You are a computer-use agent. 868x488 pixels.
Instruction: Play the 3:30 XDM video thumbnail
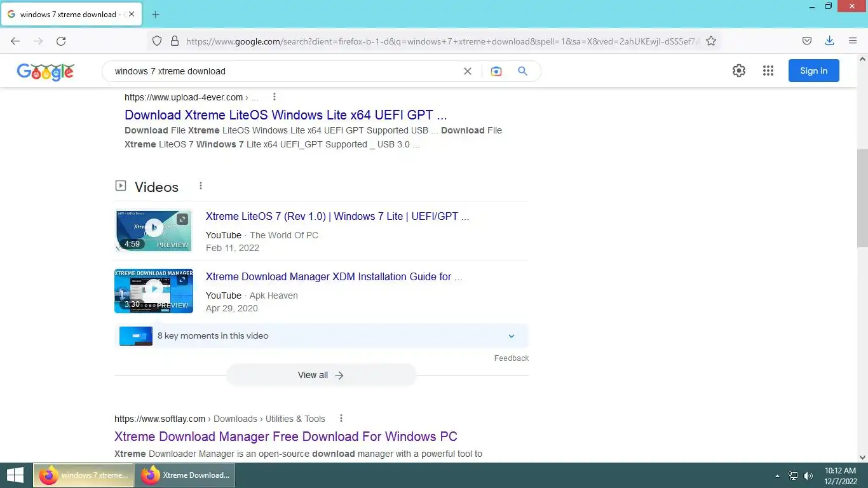154,291
